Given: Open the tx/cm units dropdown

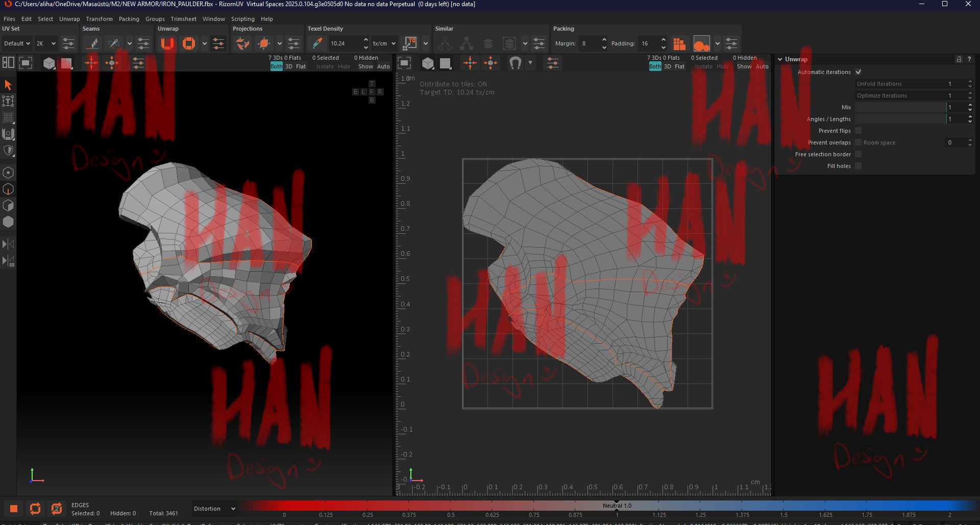Looking at the screenshot, I should 384,43.
